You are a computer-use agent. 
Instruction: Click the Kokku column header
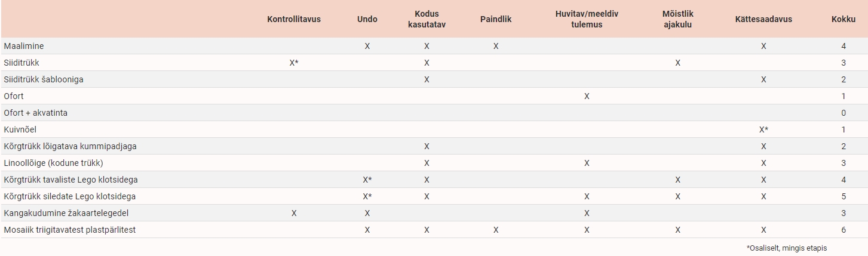click(843, 19)
